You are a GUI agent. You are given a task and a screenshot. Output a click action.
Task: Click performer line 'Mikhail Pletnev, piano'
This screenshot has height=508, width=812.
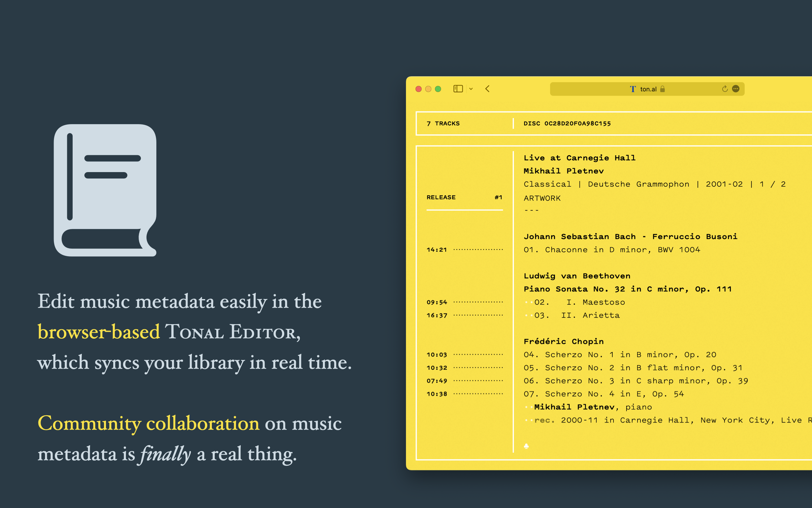tap(593, 407)
